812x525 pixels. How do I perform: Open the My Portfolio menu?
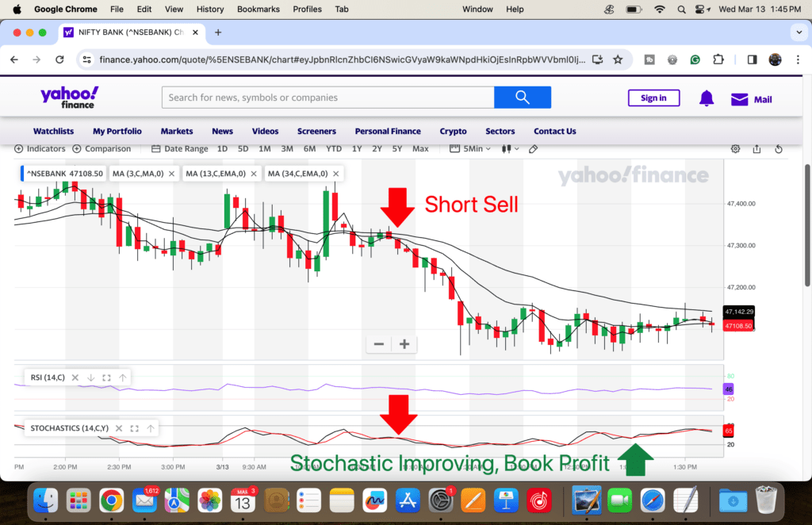click(x=117, y=131)
